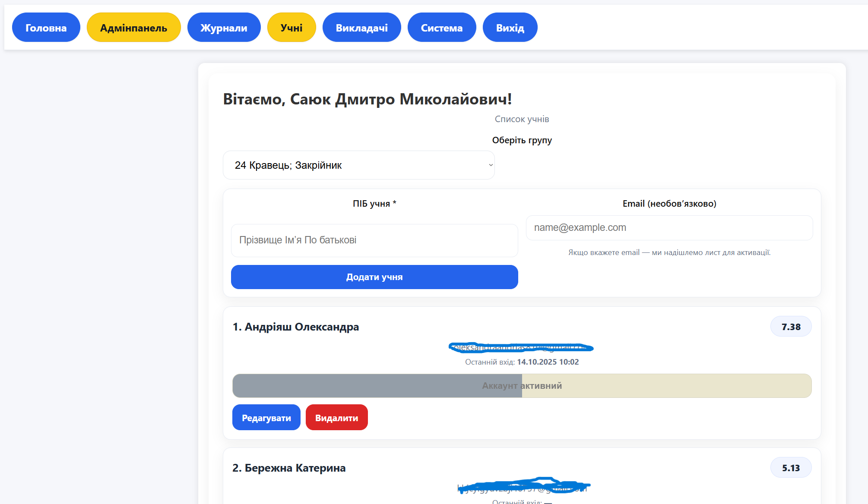Delete student Андріяш Олександра

pos(336,418)
